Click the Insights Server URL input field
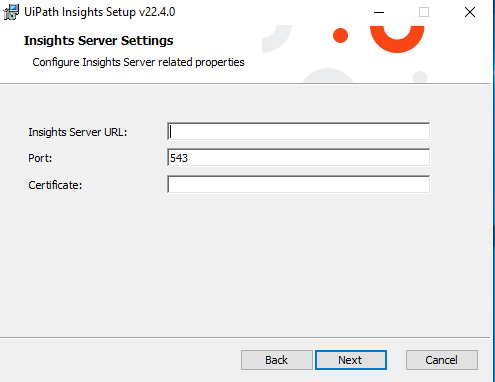The width and height of the screenshot is (495, 382). tap(298, 131)
